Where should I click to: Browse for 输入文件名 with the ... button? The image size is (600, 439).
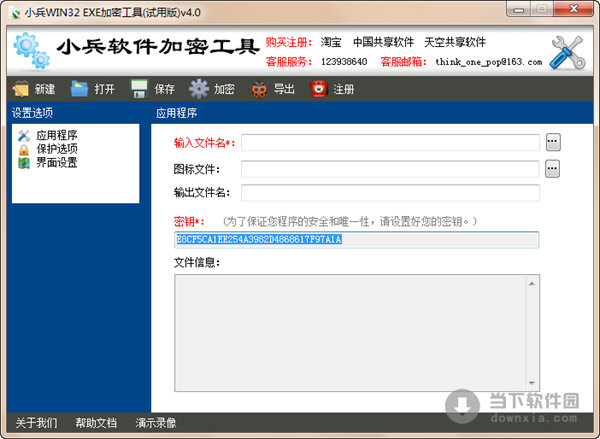tap(553, 142)
